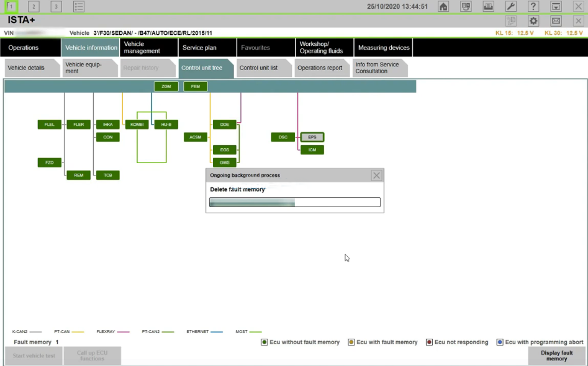The image size is (588, 366).
Task: Click the document copy icon beside gear
Action: (x=511, y=21)
